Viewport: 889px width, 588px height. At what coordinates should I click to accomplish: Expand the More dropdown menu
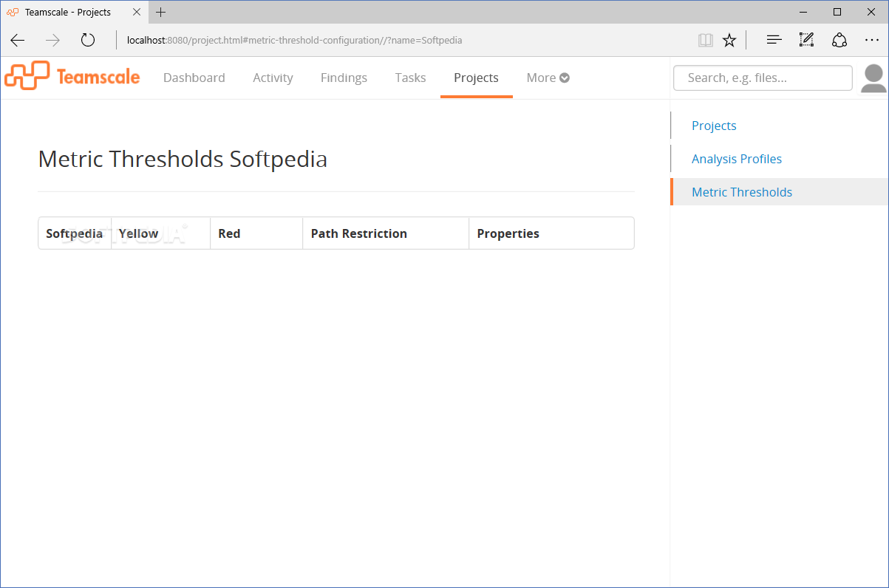[x=548, y=78]
